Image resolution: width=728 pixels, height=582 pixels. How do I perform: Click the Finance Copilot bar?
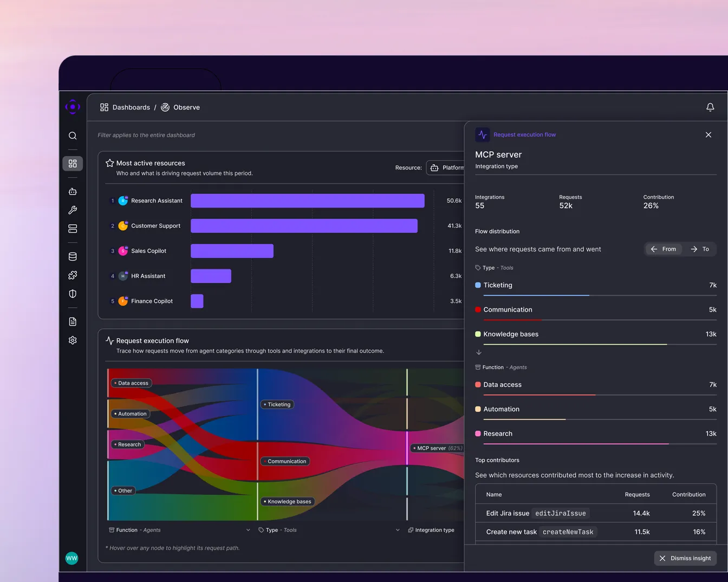tap(197, 301)
